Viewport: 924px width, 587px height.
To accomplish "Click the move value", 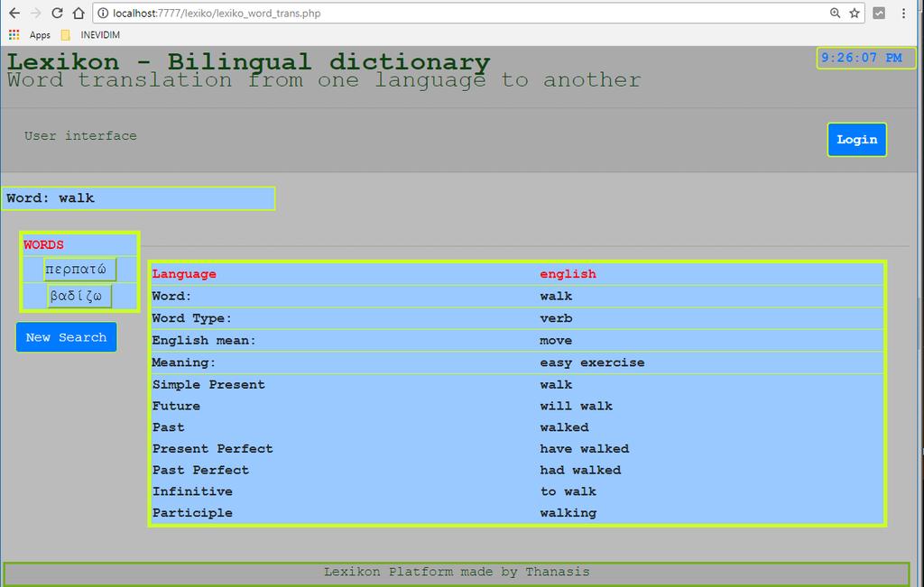I will click(x=556, y=340).
